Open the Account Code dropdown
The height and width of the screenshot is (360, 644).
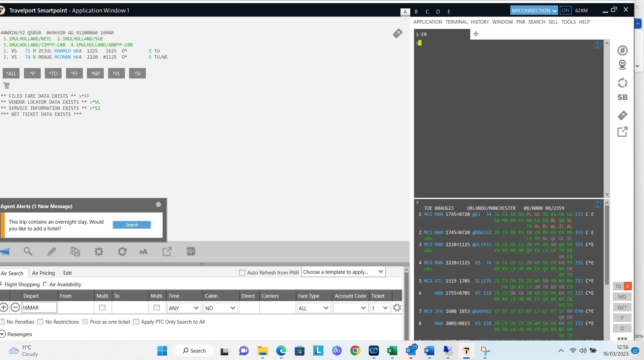click(x=351, y=308)
